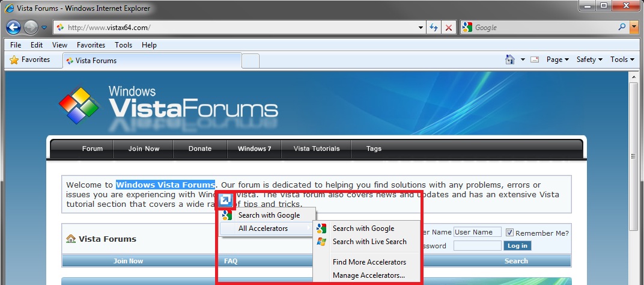Click Join Now in black navigation bar
Viewport: 644px width, 285px height.
[144, 149]
